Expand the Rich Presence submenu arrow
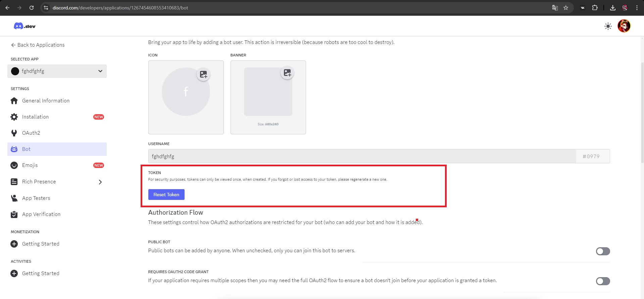The image size is (644, 299). (100, 182)
